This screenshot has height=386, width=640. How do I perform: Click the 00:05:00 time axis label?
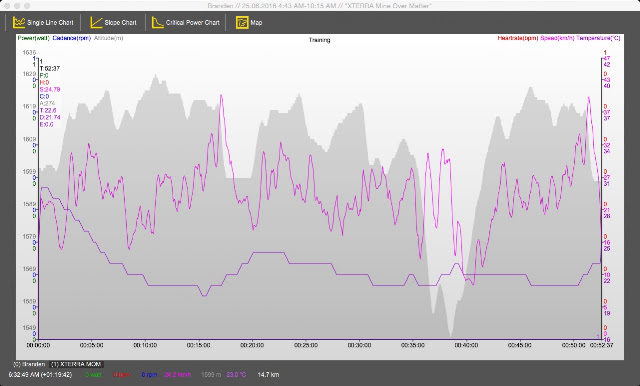tap(91, 345)
